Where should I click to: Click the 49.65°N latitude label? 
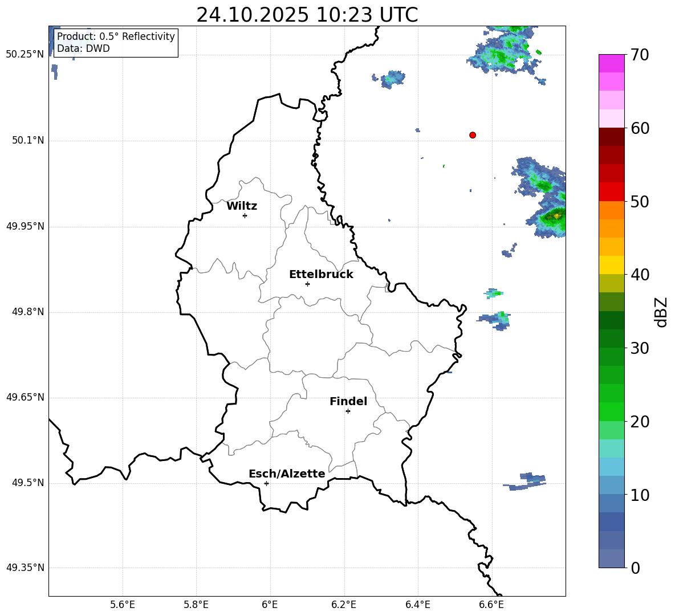click(25, 397)
